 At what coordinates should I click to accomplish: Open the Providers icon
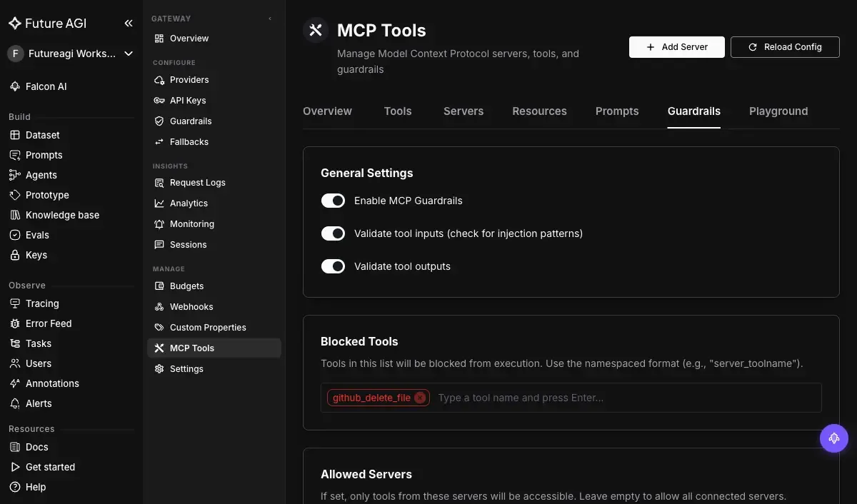159,80
